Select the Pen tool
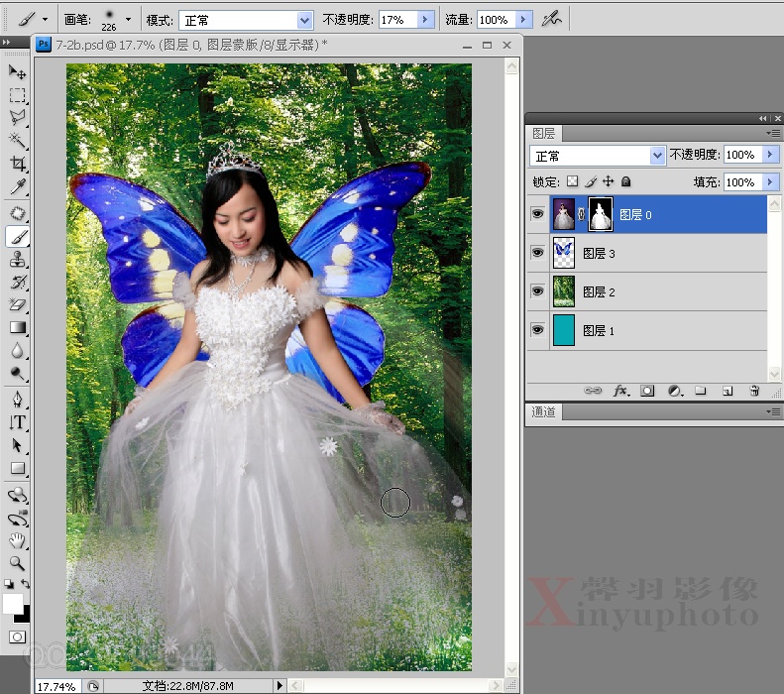Image resolution: width=784 pixels, height=694 pixels. [17, 400]
